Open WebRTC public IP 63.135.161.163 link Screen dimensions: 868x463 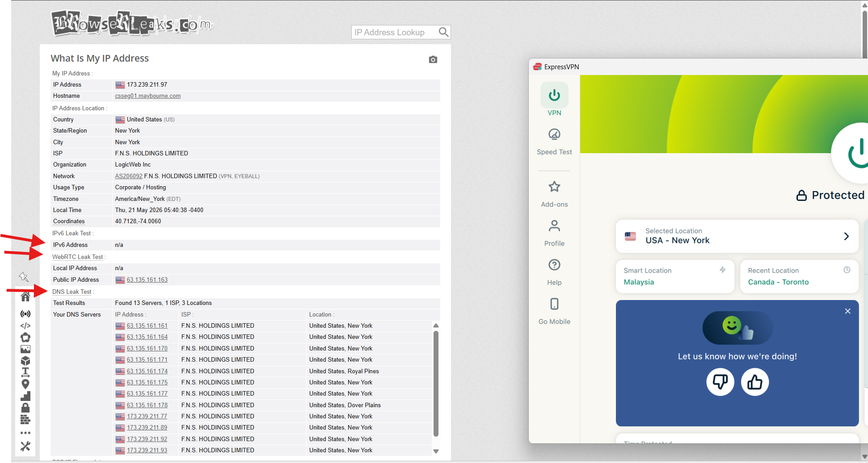(147, 280)
